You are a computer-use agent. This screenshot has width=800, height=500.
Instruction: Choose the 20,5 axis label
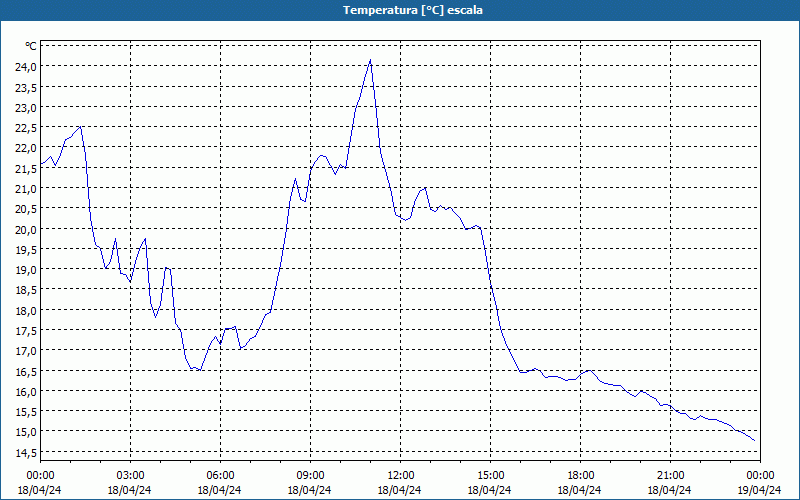27,208
